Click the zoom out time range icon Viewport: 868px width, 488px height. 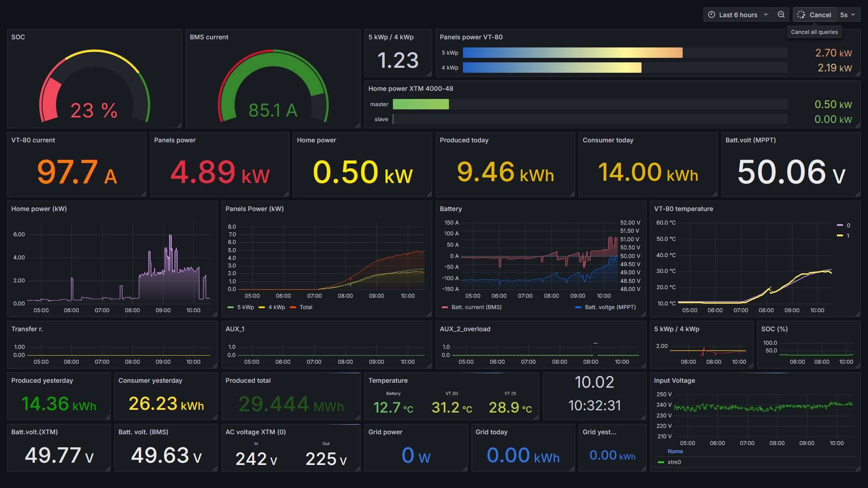pos(781,14)
